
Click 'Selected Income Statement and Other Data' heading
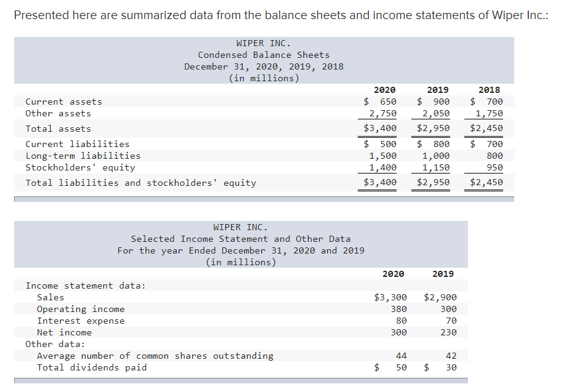[x=241, y=239]
